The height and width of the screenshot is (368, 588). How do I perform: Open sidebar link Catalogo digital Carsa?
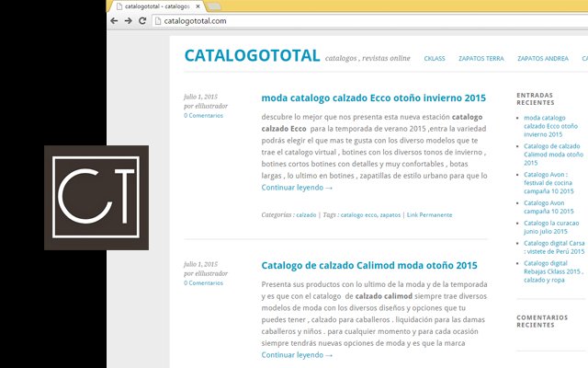[x=554, y=247]
